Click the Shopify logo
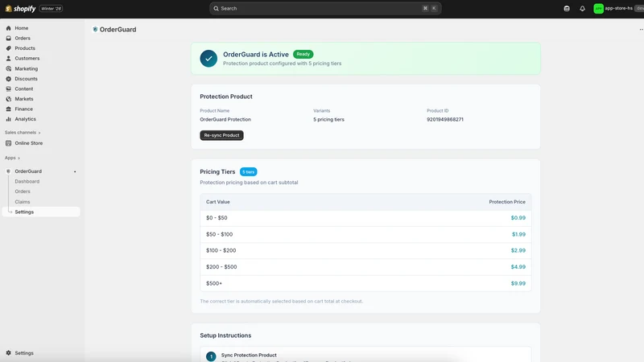 point(20,9)
